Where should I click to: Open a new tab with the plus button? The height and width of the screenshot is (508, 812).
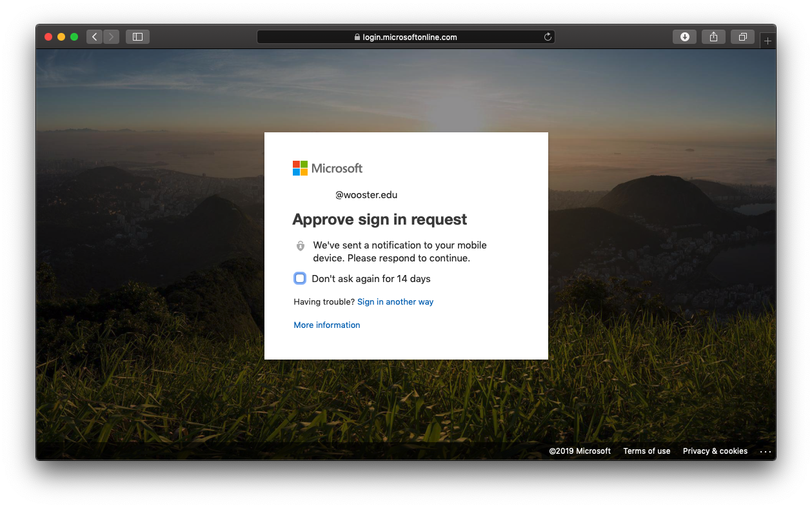[x=767, y=40]
